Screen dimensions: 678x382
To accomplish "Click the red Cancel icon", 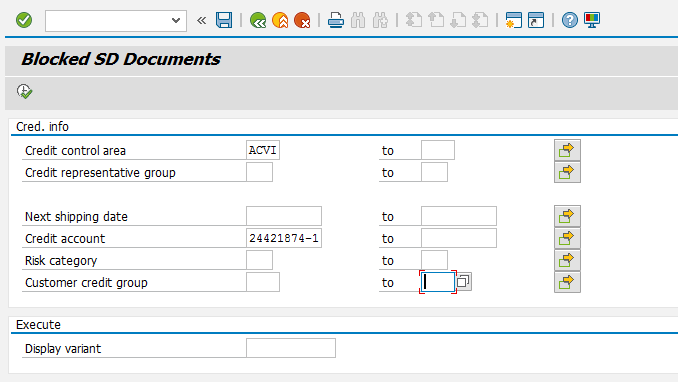I will pyautogui.click(x=302, y=20).
